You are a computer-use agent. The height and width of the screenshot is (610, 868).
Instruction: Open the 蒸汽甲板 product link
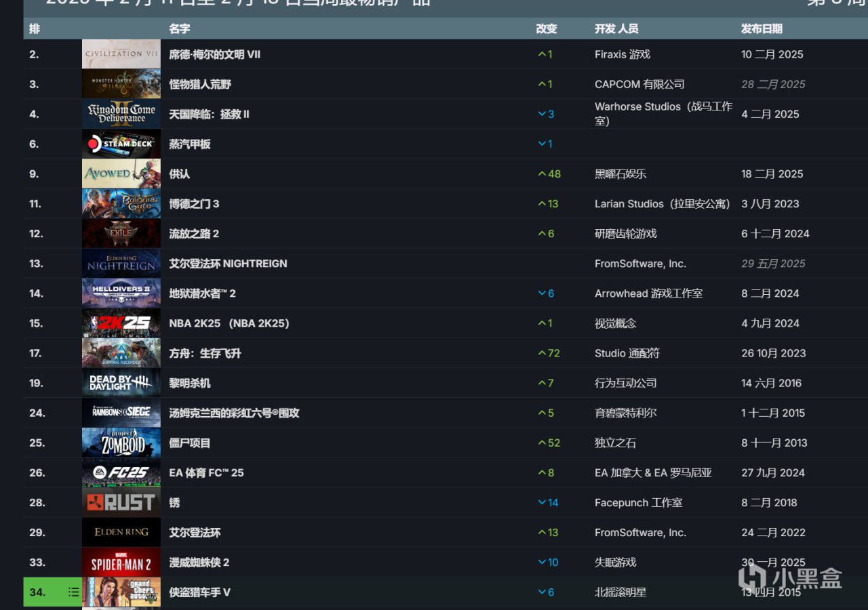tap(190, 144)
